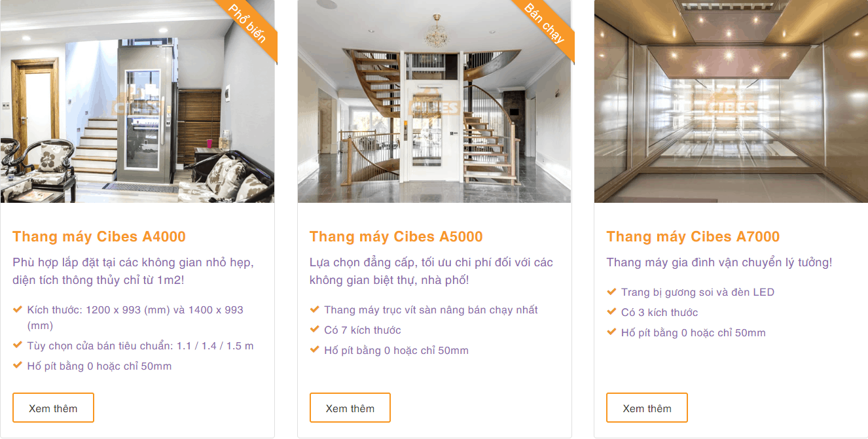
Task: Click the Cibes A7000 elevator cabin interior photo
Action: pyautogui.click(x=731, y=101)
